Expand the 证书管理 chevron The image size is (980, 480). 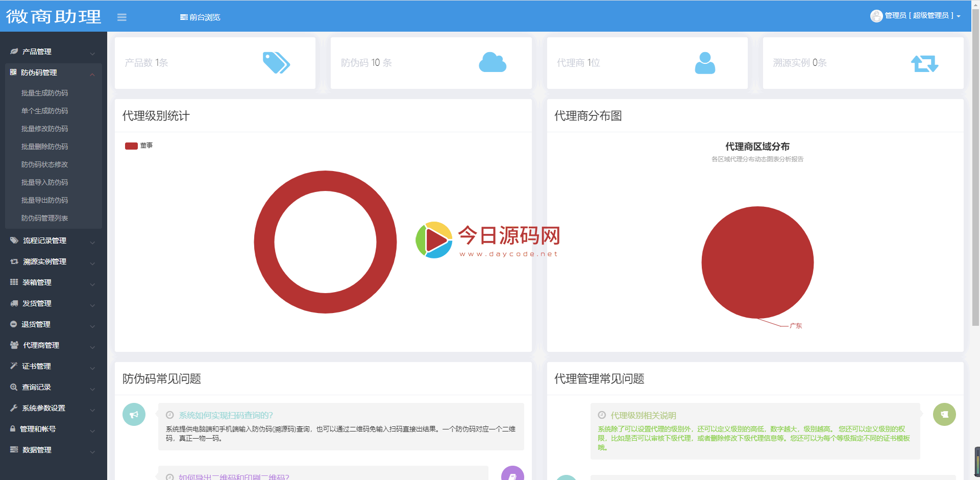point(92,368)
